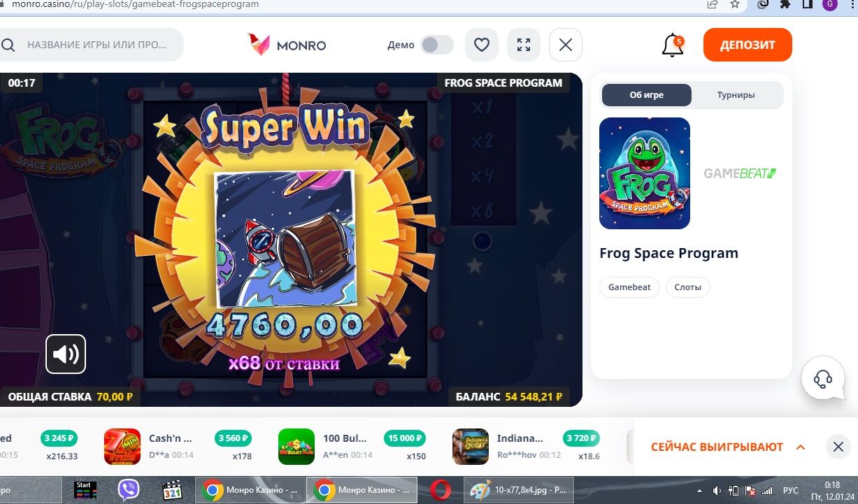Bookmark page with star icon
This screenshot has height=504, width=858.
tap(734, 4)
